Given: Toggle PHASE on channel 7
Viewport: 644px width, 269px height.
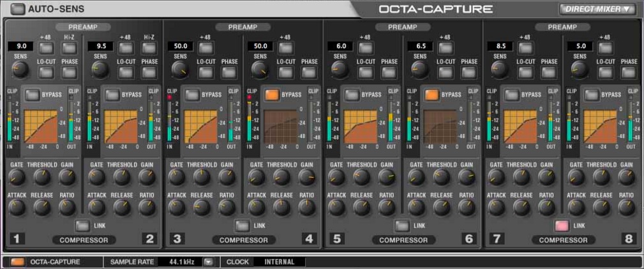Looking at the screenshot, I should (x=549, y=72).
